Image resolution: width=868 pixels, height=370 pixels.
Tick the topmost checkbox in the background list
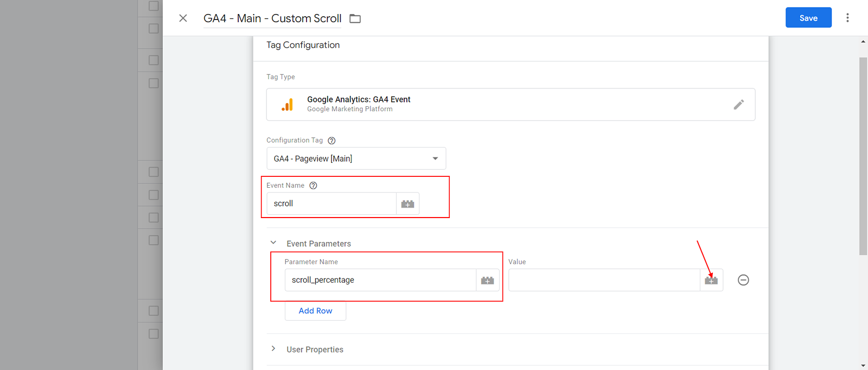[x=154, y=6]
